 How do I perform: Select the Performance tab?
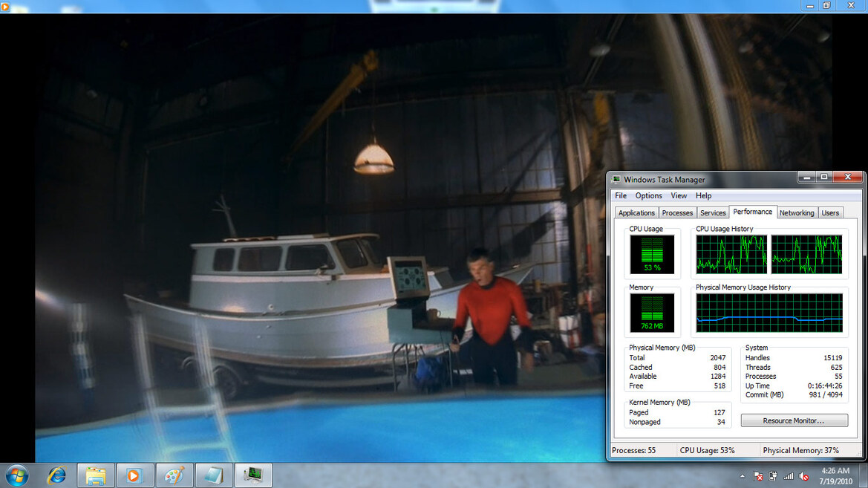(x=752, y=212)
